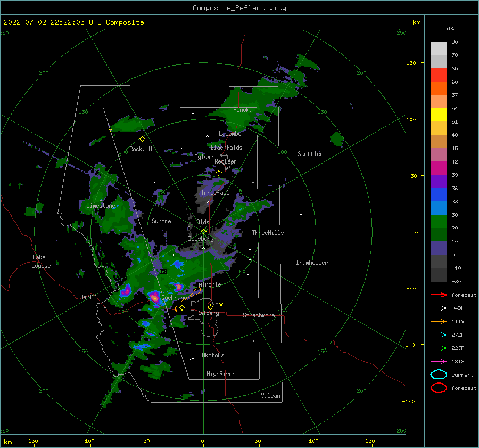479x448 pixels.
Task: Click the '111V' legend text
Action: [458, 321]
